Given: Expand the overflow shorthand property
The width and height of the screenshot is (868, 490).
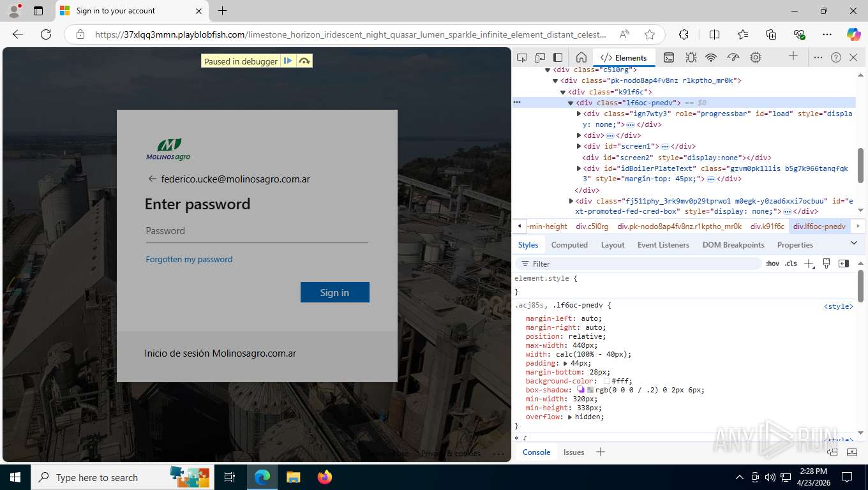Looking at the screenshot, I should (x=569, y=417).
